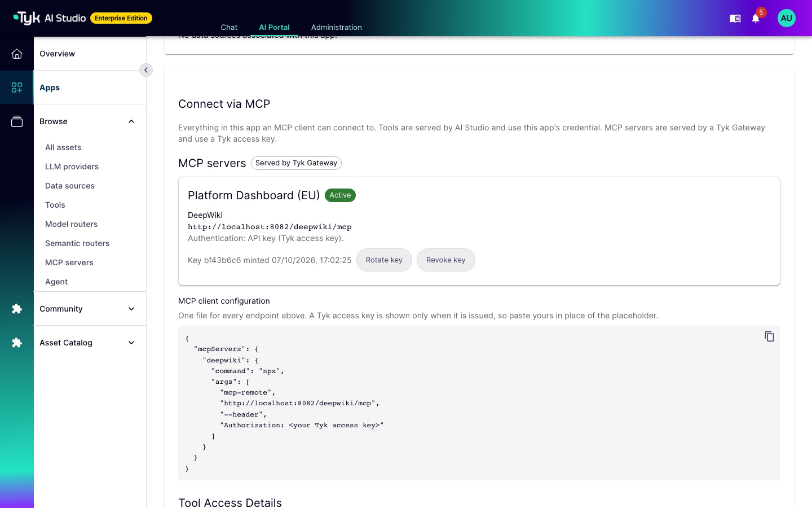Click the Apps grid icon in the left rail
This screenshot has height=508, width=812.
(x=17, y=87)
